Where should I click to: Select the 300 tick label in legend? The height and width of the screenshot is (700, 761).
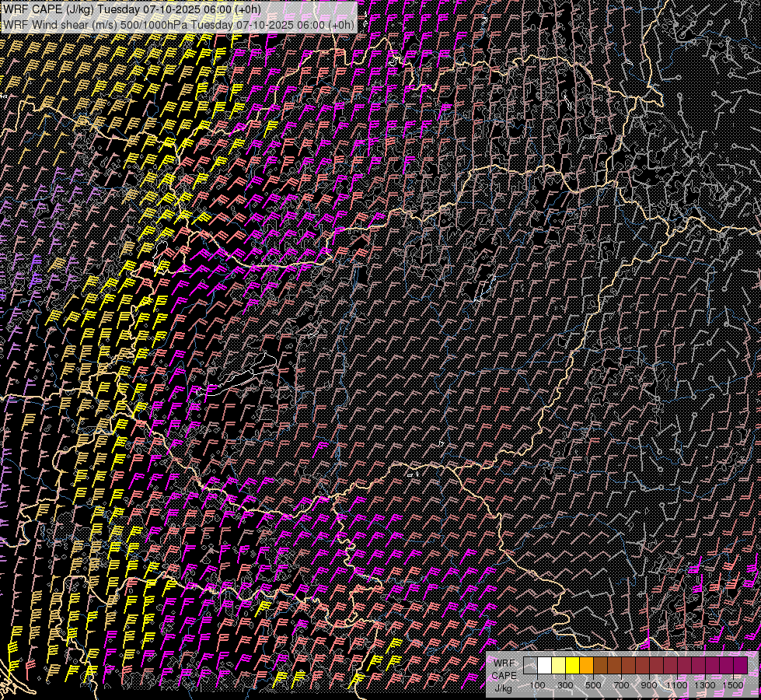[x=565, y=684]
